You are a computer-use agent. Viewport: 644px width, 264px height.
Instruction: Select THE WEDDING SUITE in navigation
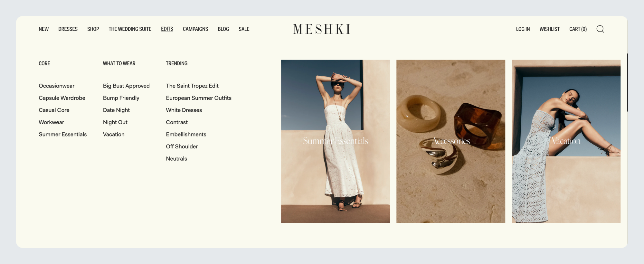pos(130,29)
